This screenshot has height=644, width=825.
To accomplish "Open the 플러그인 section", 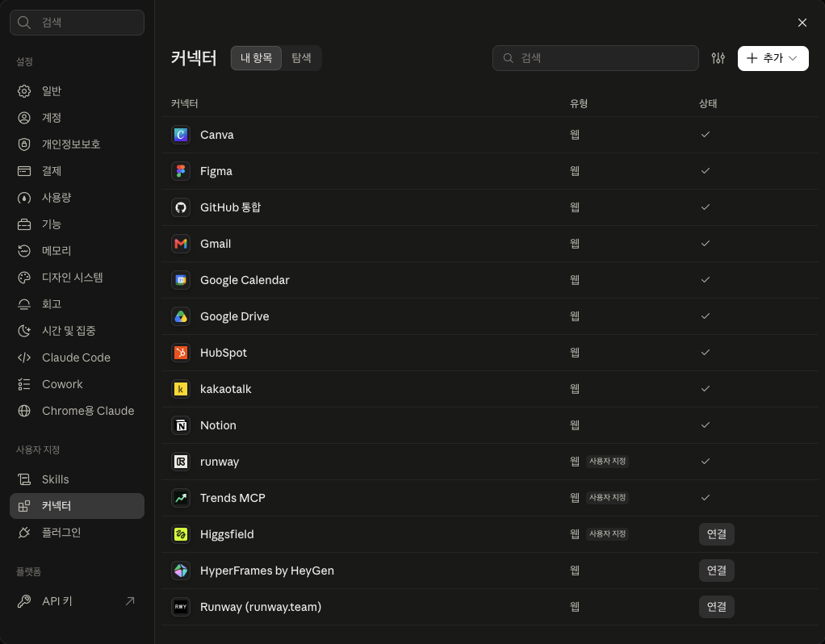I will (77, 533).
